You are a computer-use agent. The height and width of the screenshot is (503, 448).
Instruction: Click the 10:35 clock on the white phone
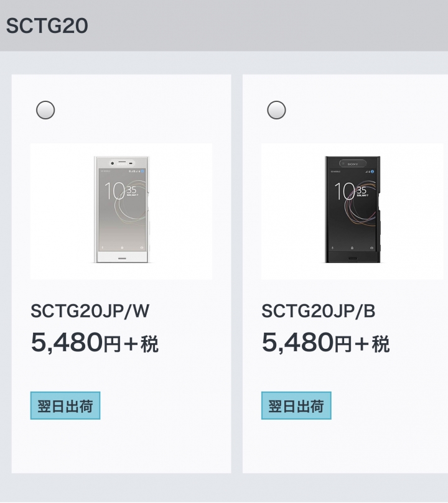pyautogui.click(x=121, y=190)
